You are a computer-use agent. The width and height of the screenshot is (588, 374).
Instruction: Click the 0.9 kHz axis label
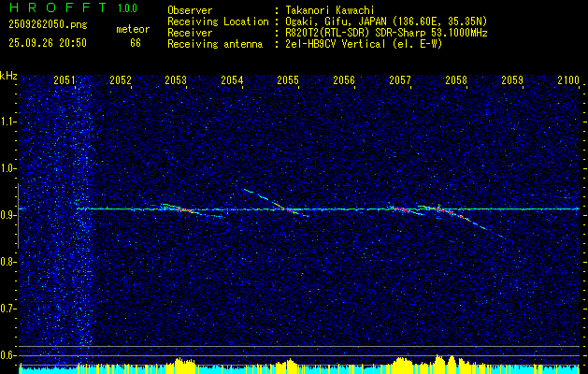pyautogui.click(x=8, y=215)
